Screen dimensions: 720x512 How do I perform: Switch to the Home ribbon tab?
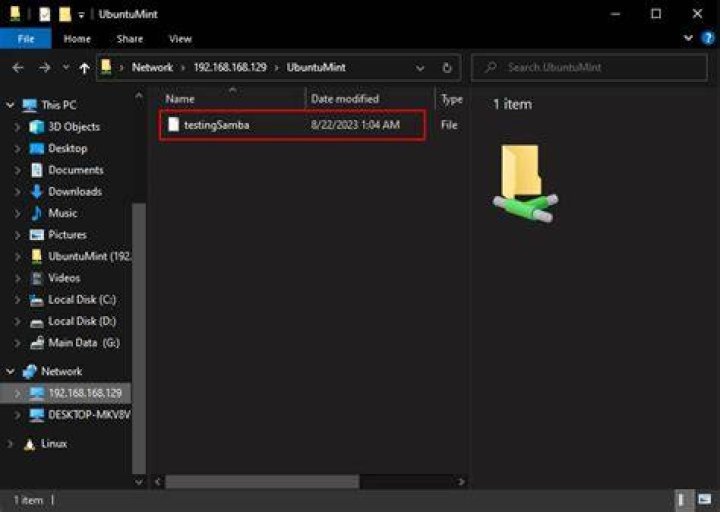point(77,39)
